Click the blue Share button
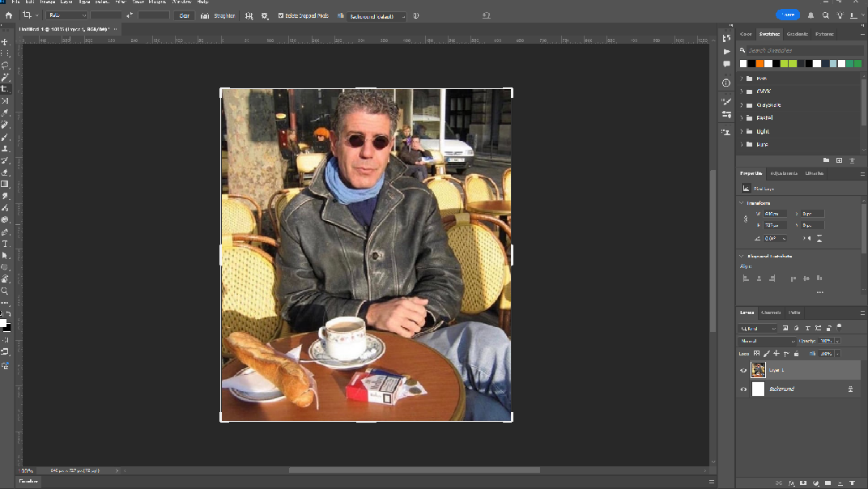The image size is (868, 489). 787,15
